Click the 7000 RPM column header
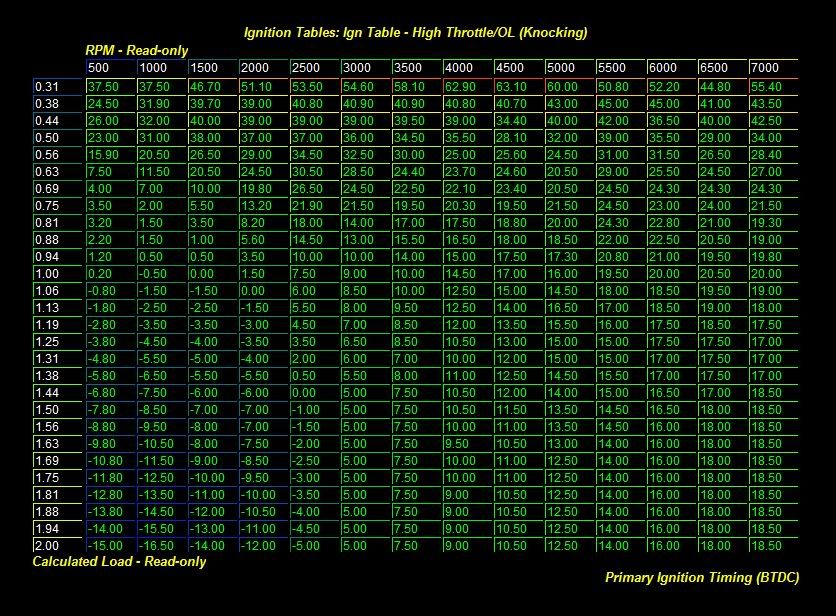 [x=772, y=68]
